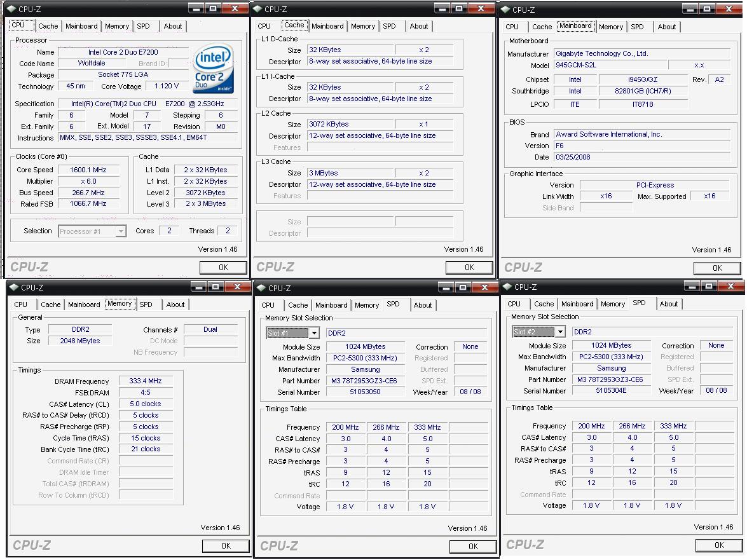The height and width of the screenshot is (560, 747).
Task: Click OK in the Memory tab window
Action: coord(226,546)
